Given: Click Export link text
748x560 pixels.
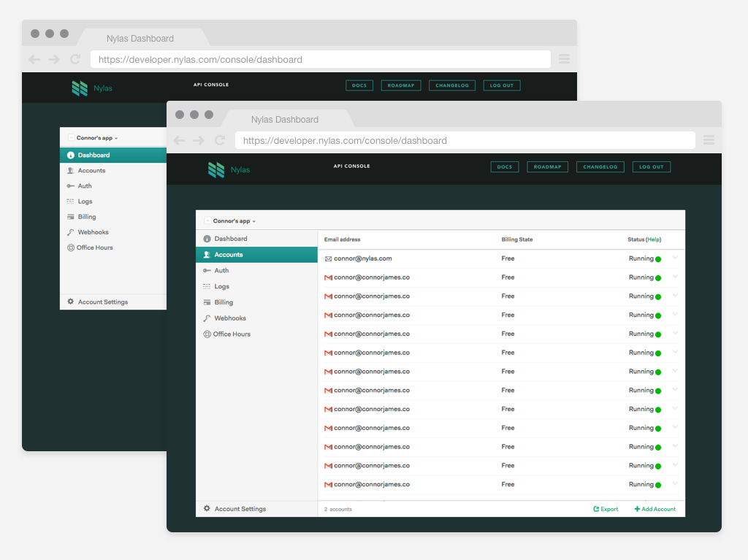Looking at the screenshot, I should [609, 509].
